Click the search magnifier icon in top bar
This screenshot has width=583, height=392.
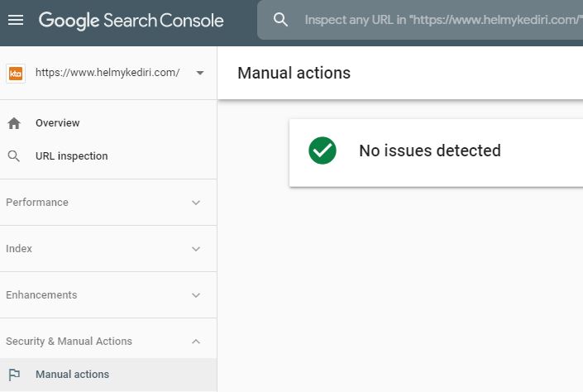(x=281, y=19)
